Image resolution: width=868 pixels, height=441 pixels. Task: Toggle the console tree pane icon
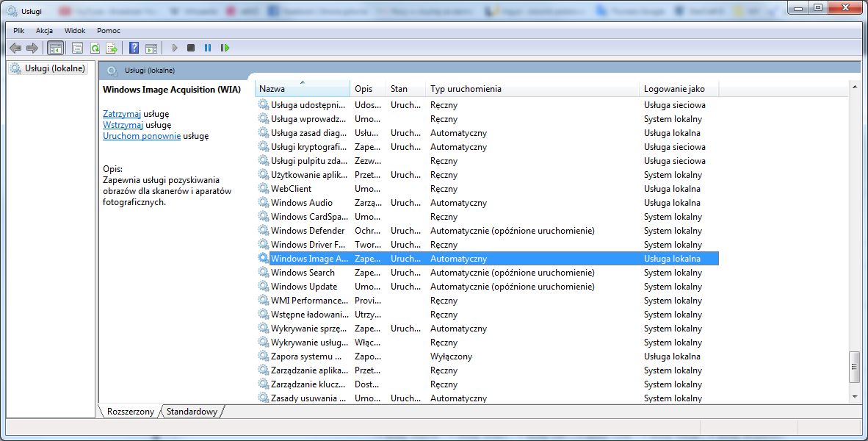click(55, 49)
